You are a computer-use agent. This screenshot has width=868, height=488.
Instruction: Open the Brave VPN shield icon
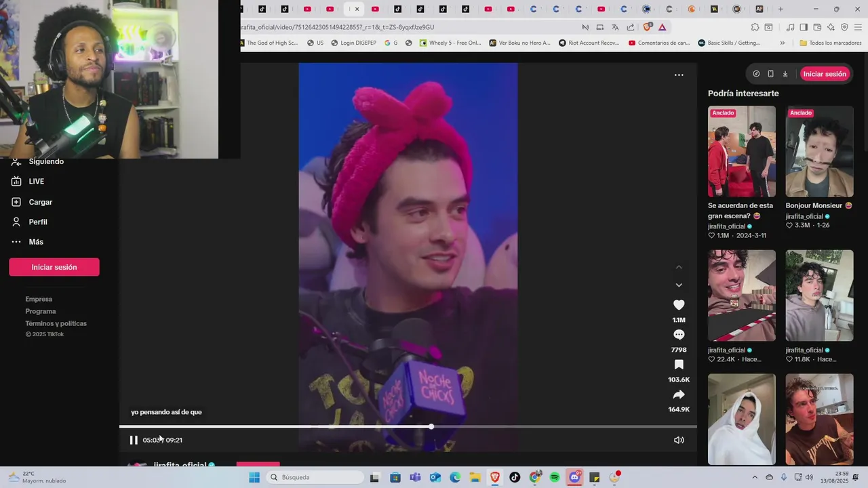pos(844,27)
